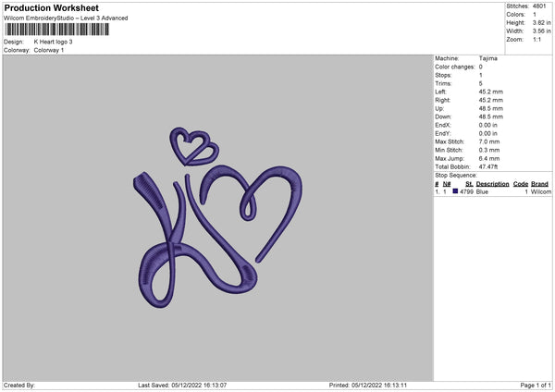The width and height of the screenshot is (555, 392).
Task: Click the Trims value
Action: 481,83
